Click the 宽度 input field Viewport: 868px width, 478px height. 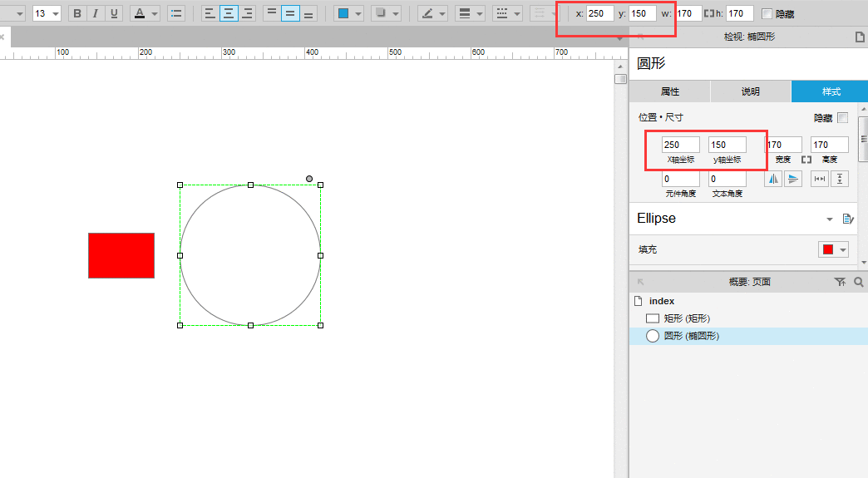coord(783,145)
